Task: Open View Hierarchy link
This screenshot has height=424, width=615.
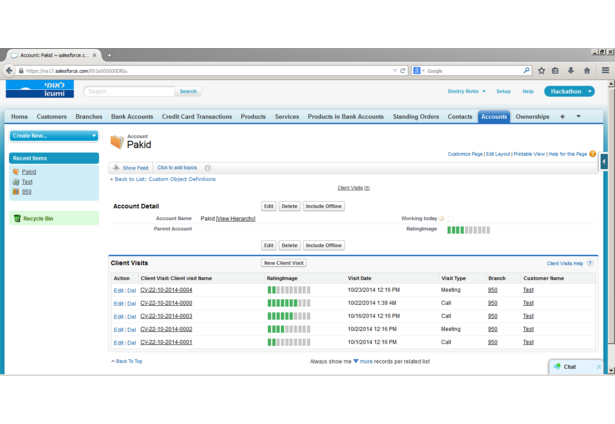Action: [235, 218]
